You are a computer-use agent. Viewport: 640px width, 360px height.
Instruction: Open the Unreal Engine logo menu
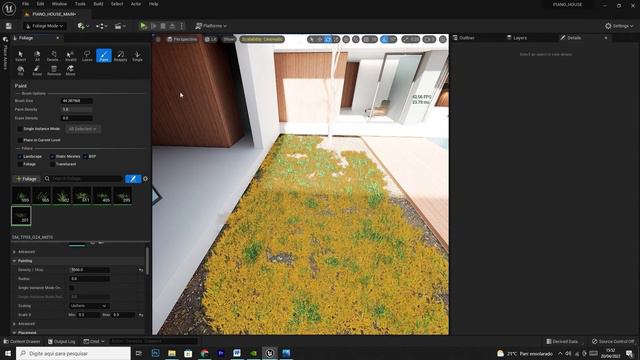pos(9,8)
